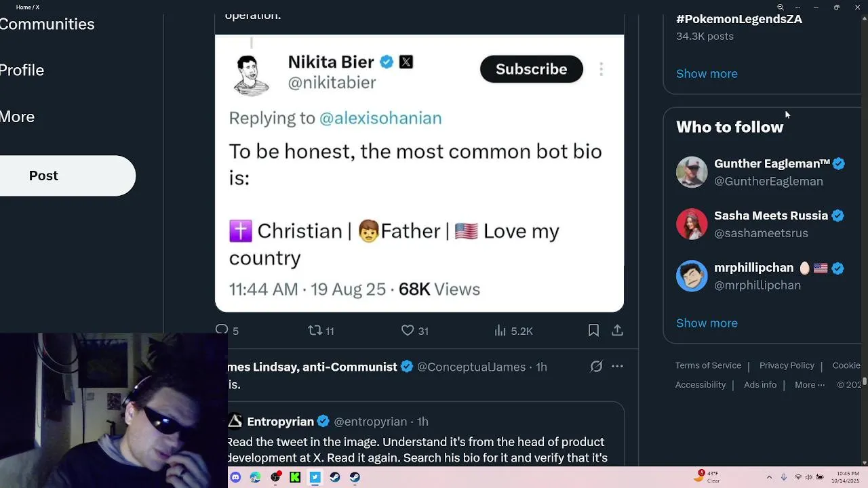Viewport: 868px width, 488px height.
Task: Click the repost icon showing 11
Action: tap(315, 330)
